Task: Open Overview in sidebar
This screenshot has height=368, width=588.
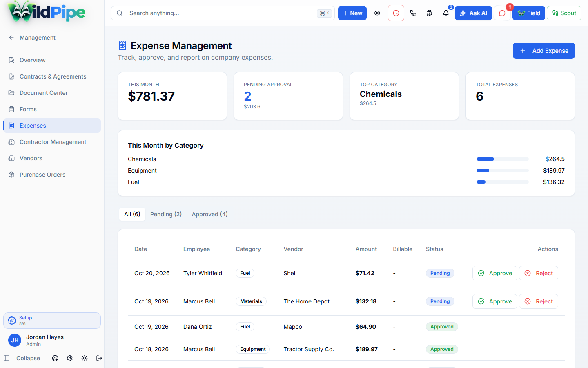Action: [x=52, y=60]
